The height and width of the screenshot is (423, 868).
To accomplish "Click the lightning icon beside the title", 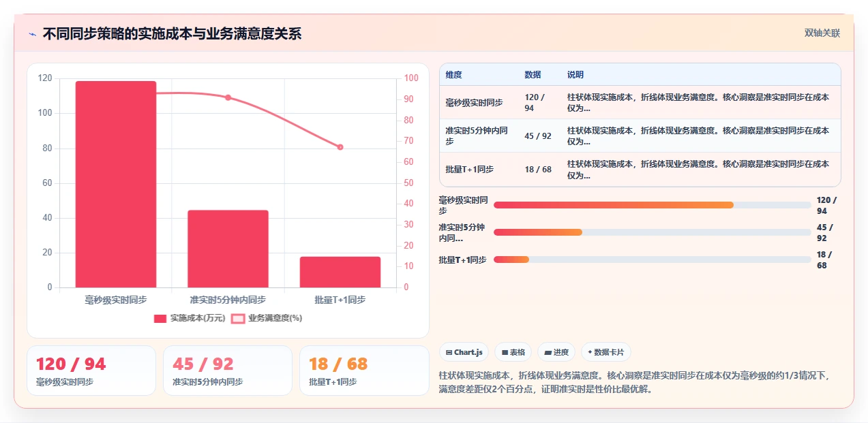I will coord(32,33).
